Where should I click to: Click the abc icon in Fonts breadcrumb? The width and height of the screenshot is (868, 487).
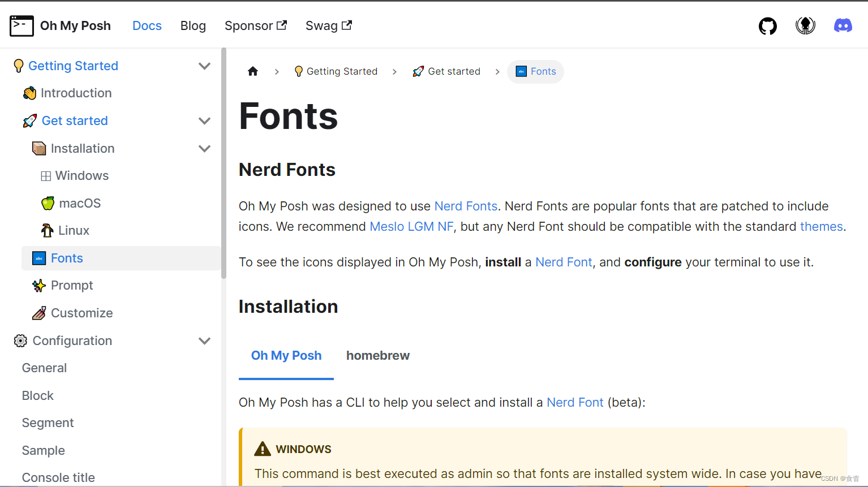click(521, 71)
